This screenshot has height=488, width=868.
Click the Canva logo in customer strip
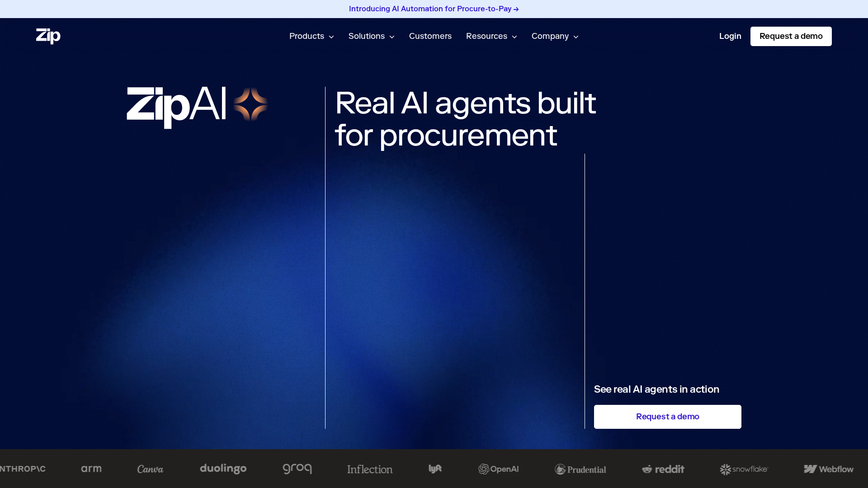(x=151, y=469)
